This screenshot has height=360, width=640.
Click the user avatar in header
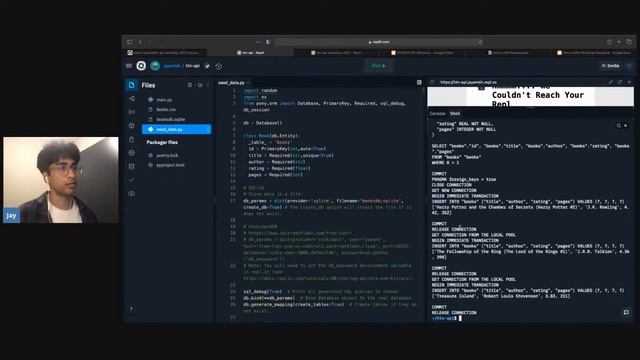(x=155, y=66)
